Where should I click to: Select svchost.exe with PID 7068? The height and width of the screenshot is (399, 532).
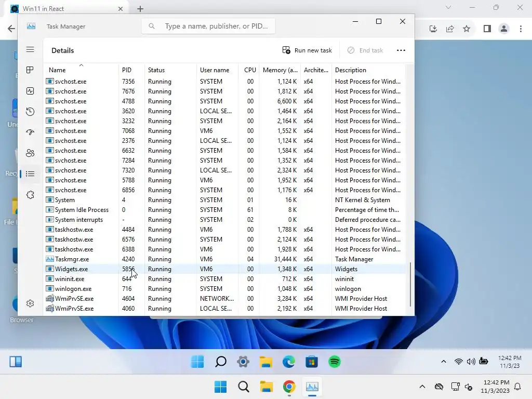224,130
